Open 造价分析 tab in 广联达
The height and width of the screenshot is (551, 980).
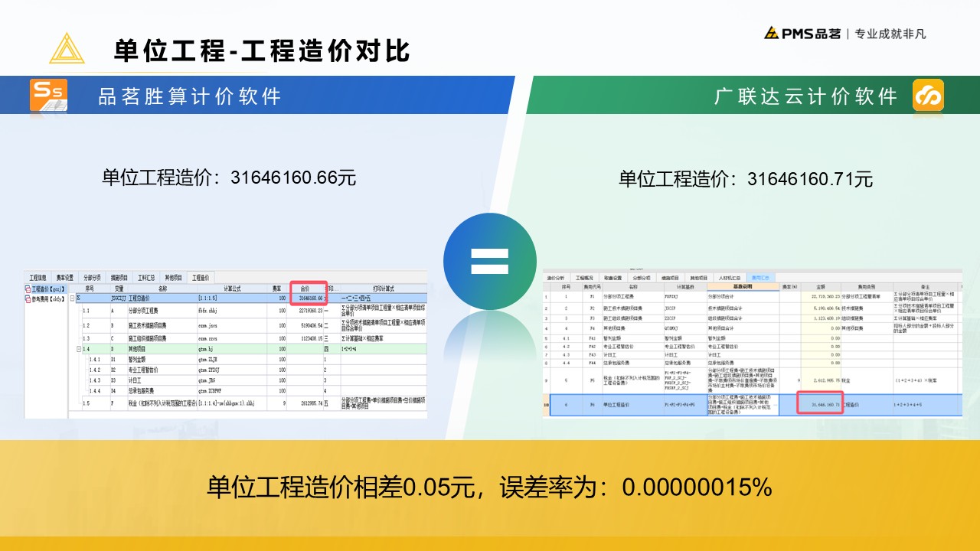[x=556, y=278]
